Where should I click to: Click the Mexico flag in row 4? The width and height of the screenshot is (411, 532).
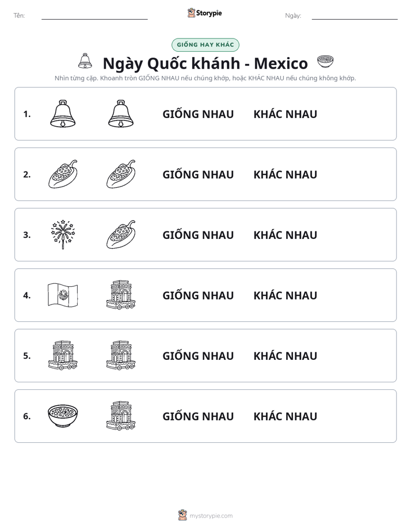tap(63, 295)
